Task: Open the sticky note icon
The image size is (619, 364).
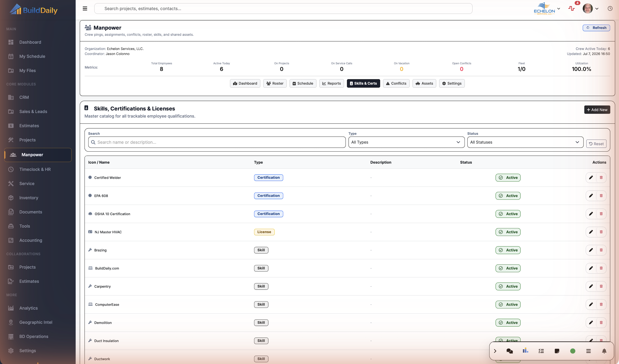Action: 557,351
